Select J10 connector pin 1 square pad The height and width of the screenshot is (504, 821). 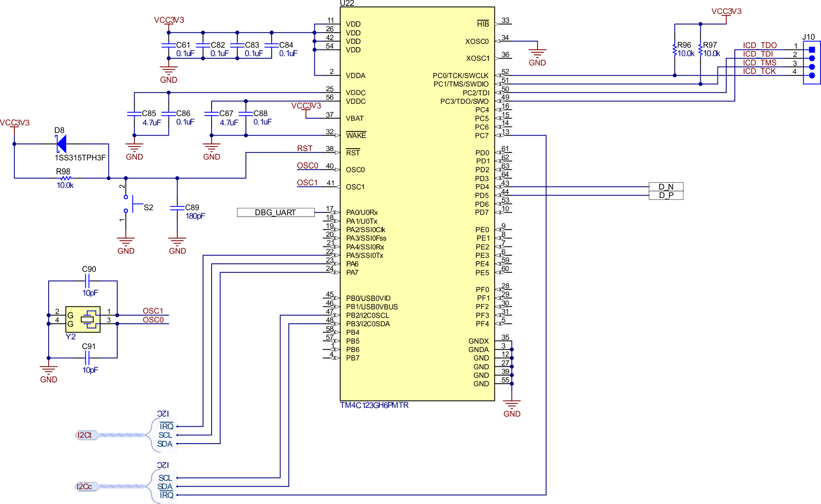tap(812, 50)
